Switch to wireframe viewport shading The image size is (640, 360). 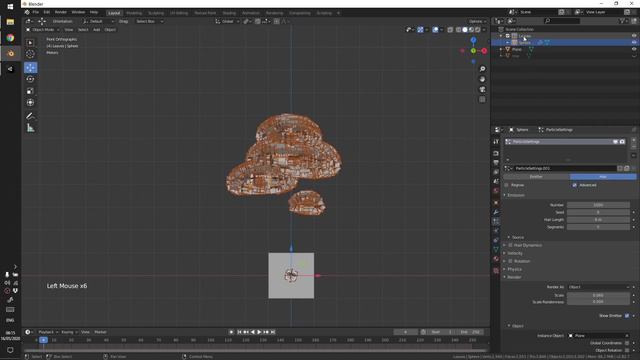pyautogui.click(x=458, y=30)
